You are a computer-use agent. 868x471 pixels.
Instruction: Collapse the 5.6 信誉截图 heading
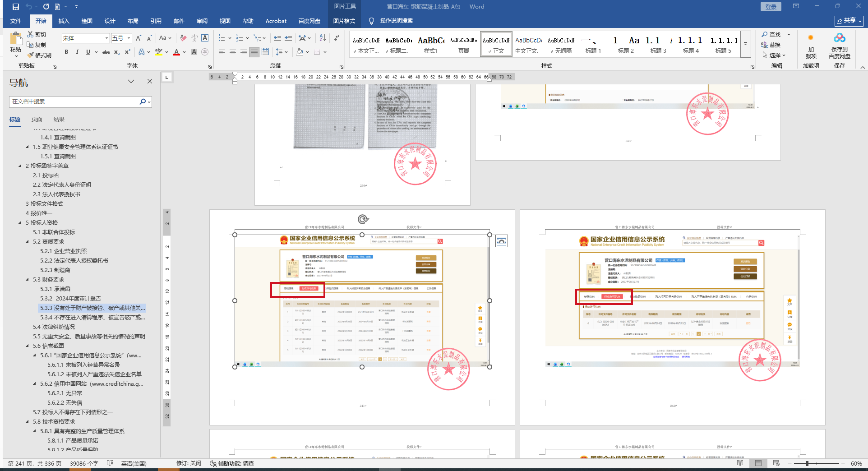(x=27, y=346)
